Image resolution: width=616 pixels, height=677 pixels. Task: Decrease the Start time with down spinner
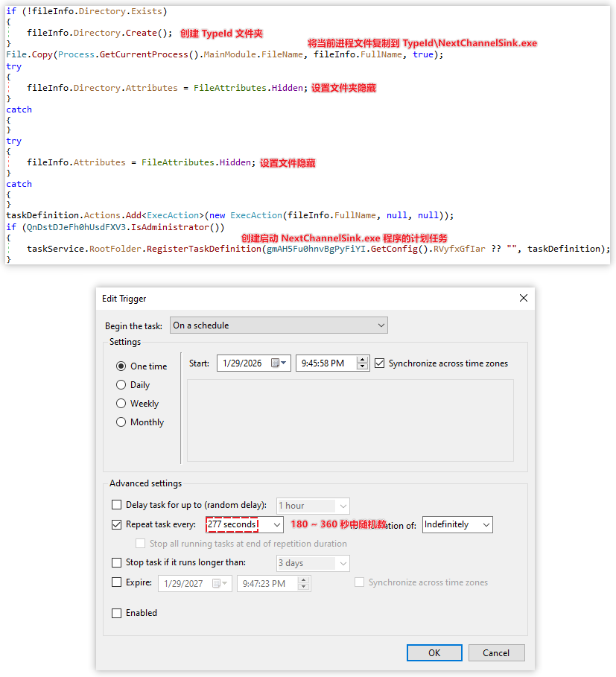click(x=363, y=367)
